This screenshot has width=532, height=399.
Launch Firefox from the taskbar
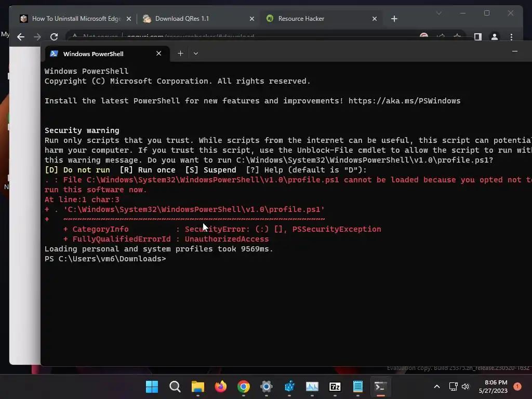point(220,387)
